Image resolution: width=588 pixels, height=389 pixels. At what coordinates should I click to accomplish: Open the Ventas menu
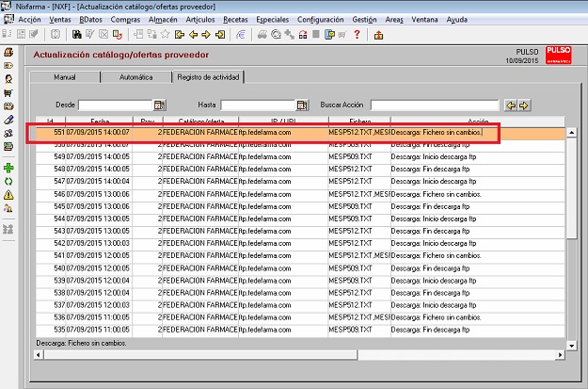coord(60,20)
